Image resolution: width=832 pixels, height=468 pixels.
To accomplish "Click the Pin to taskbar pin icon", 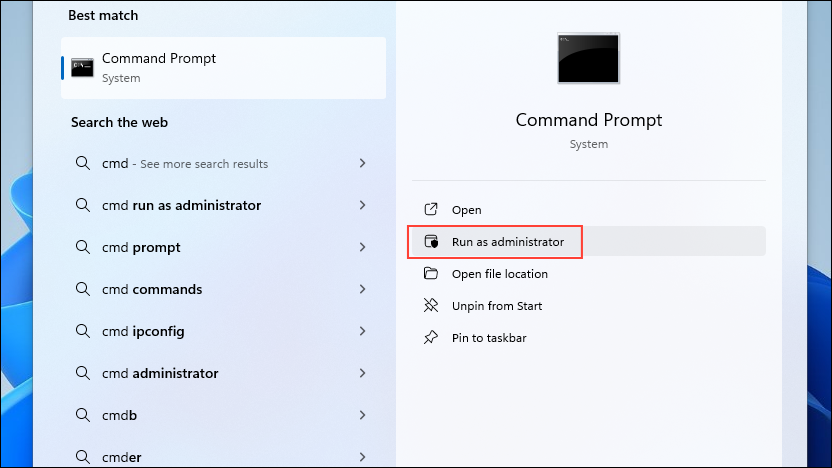I will (x=431, y=337).
